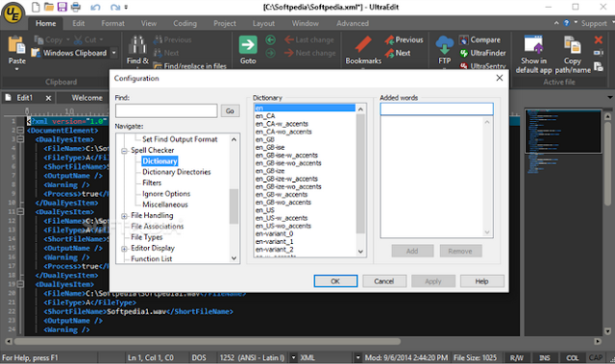Click Copy path/name icon
The image size is (615, 364).
573,45
